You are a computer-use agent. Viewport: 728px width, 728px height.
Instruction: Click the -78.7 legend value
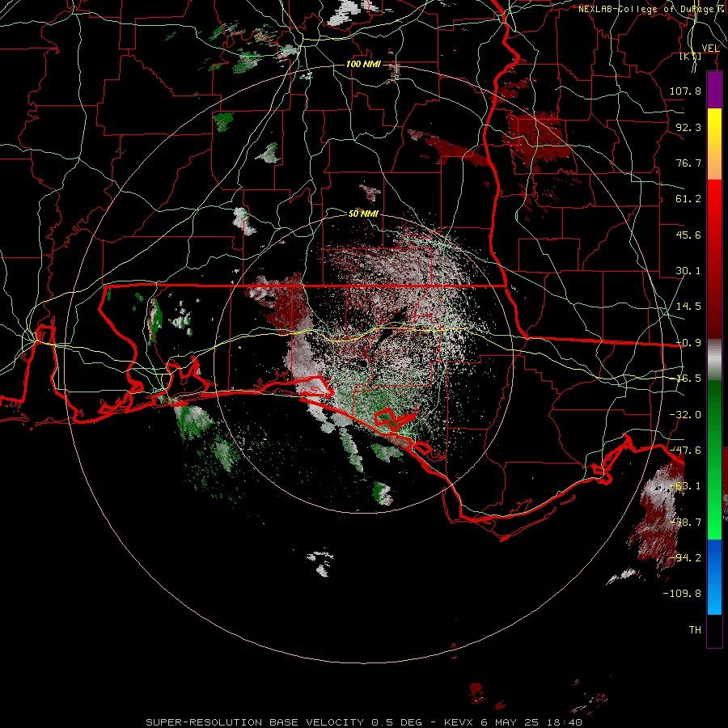(685, 523)
